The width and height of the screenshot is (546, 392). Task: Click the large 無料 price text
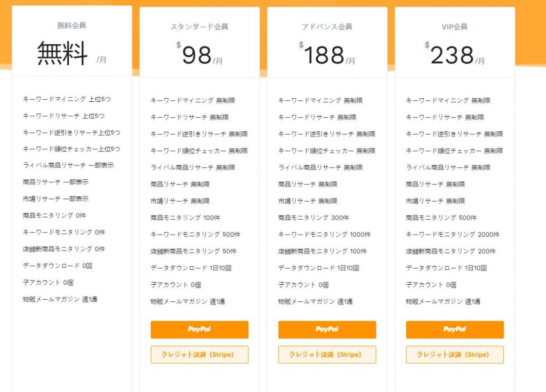[62, 53]
